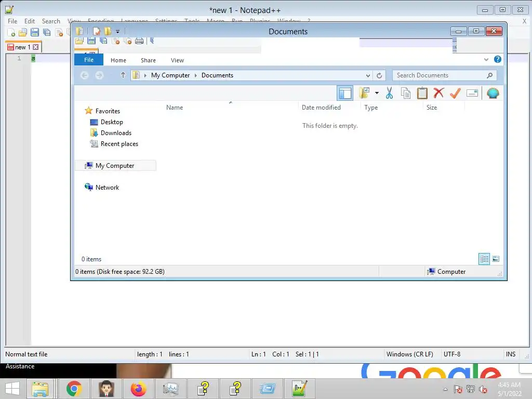Sort by the Size column header
This screenshot has height=399, width=532.
[x=432, y=108]
